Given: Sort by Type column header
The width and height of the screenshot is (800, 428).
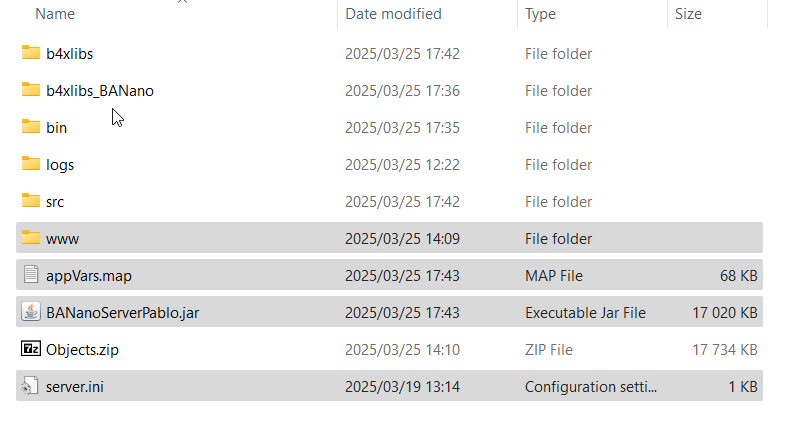Looking at the screenshot, I should tap(540, 14).
